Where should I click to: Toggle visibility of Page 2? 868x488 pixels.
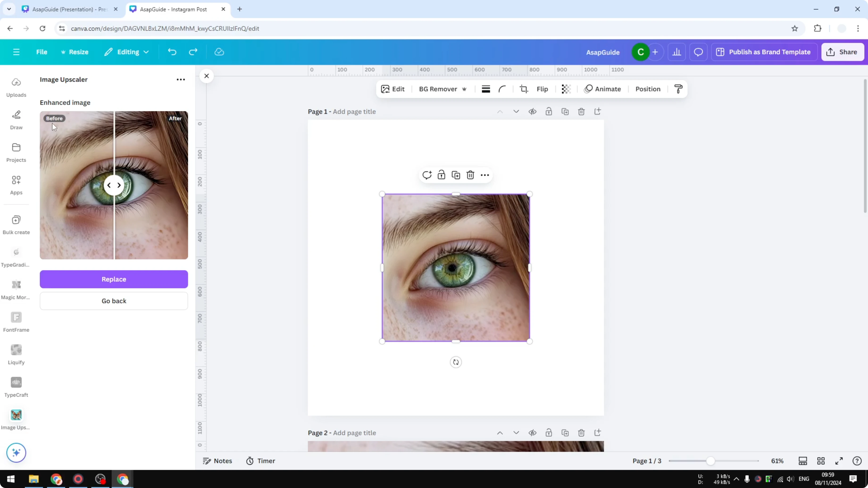(532, 433)
